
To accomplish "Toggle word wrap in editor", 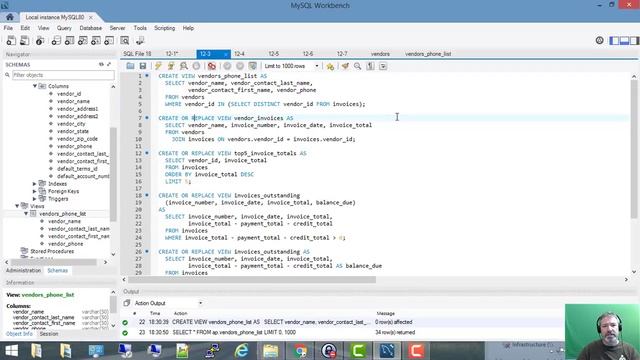I will click(383, 66).
